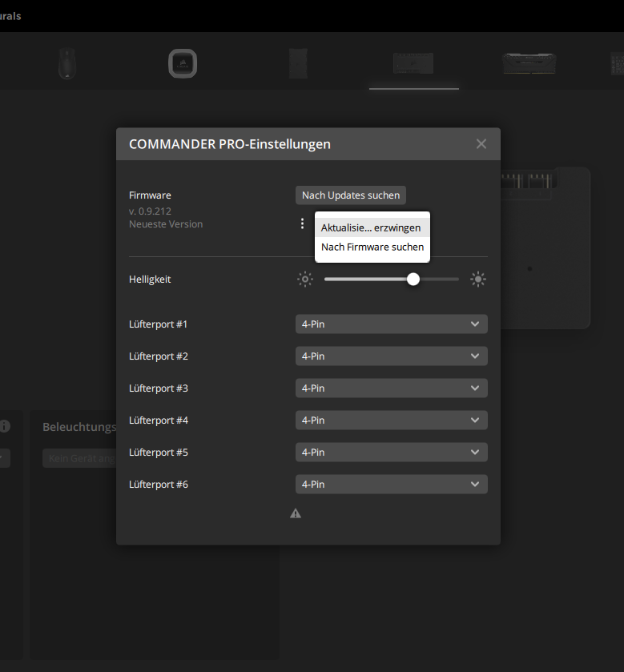This screenshot has width=624, height=672.
Task: Click the Neueste Version status text
Action: pos(166,224)
